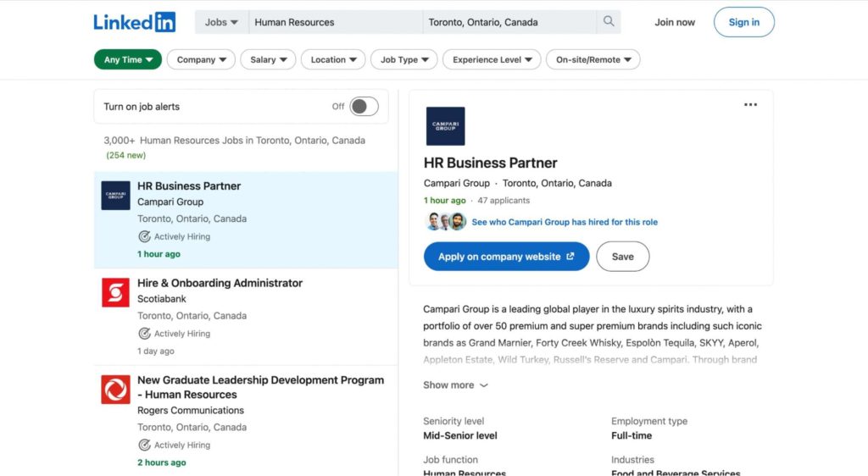Screen dimensions: 868x476
Task: Open the Salary filter dropdown
Action: [268, 59]
